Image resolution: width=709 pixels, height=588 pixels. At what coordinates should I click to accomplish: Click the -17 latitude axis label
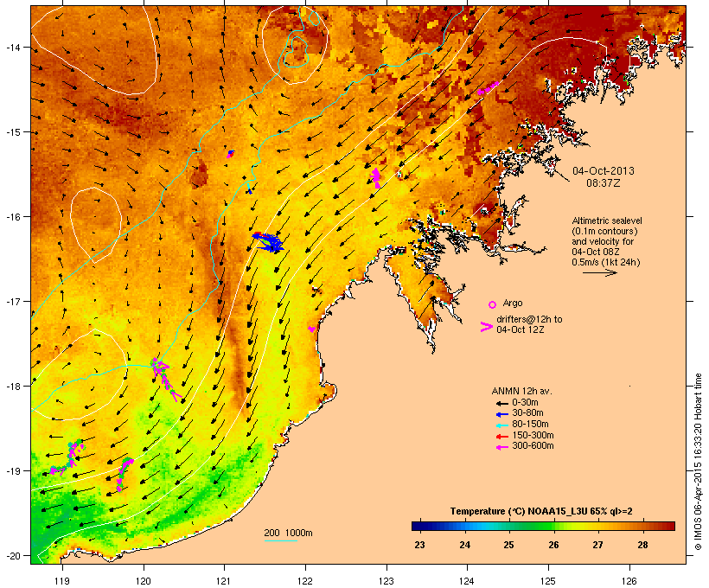click(12, 301)
